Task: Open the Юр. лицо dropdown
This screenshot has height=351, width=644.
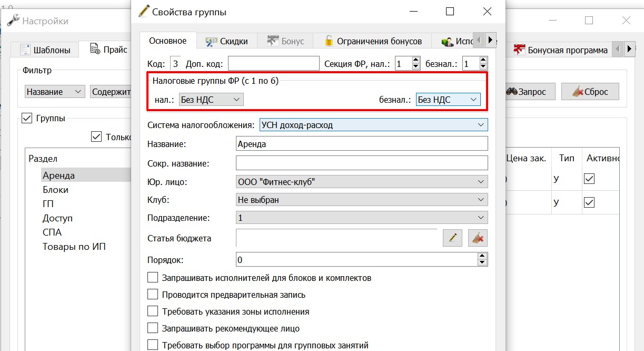Action: coord(362,182)
